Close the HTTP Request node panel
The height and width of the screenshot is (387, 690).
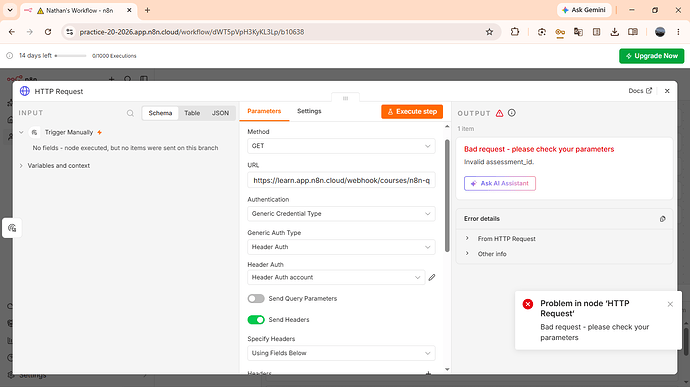667,91
